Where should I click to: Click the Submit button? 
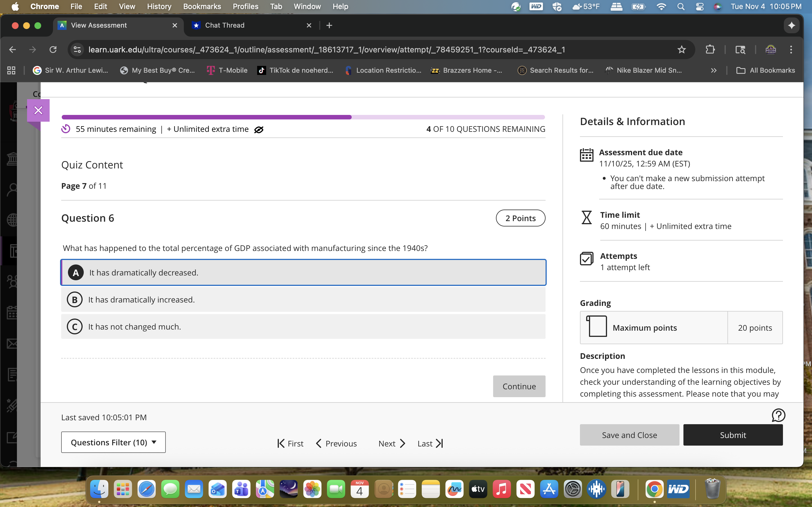733,435
